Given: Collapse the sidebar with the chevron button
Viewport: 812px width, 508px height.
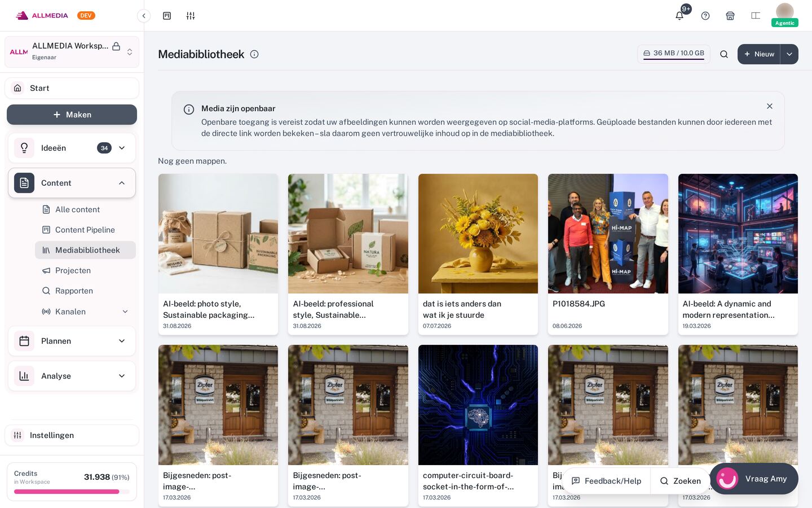Looking at the screenshot, I should pos(144,16).
